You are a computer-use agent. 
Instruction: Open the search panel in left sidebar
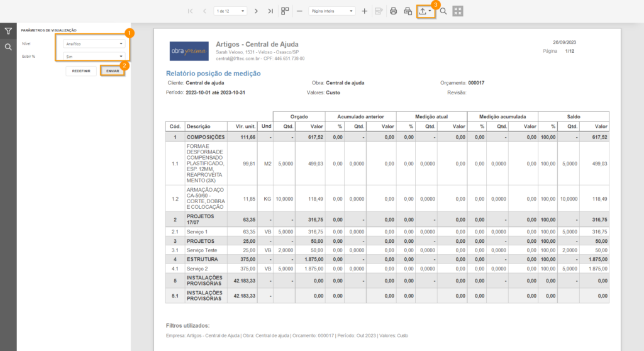[8, 47]
